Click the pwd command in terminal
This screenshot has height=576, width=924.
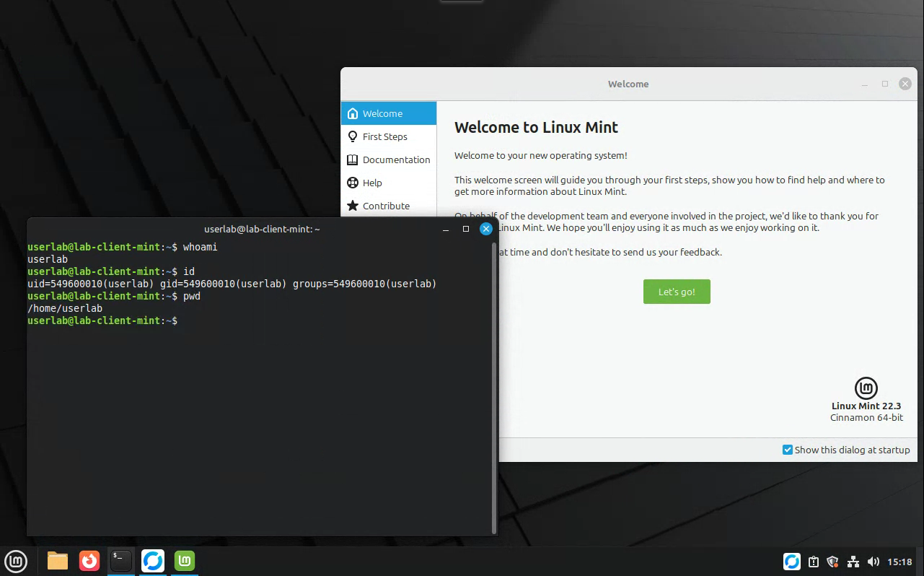(192, 296)
